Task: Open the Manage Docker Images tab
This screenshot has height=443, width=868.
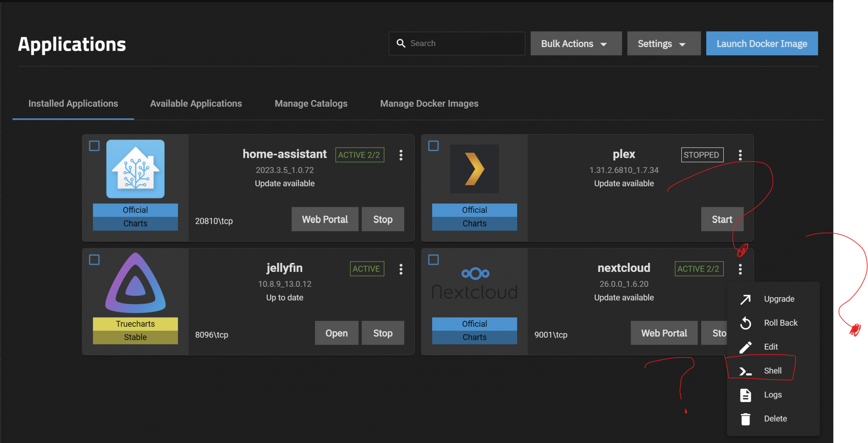Action: (429, 104)
